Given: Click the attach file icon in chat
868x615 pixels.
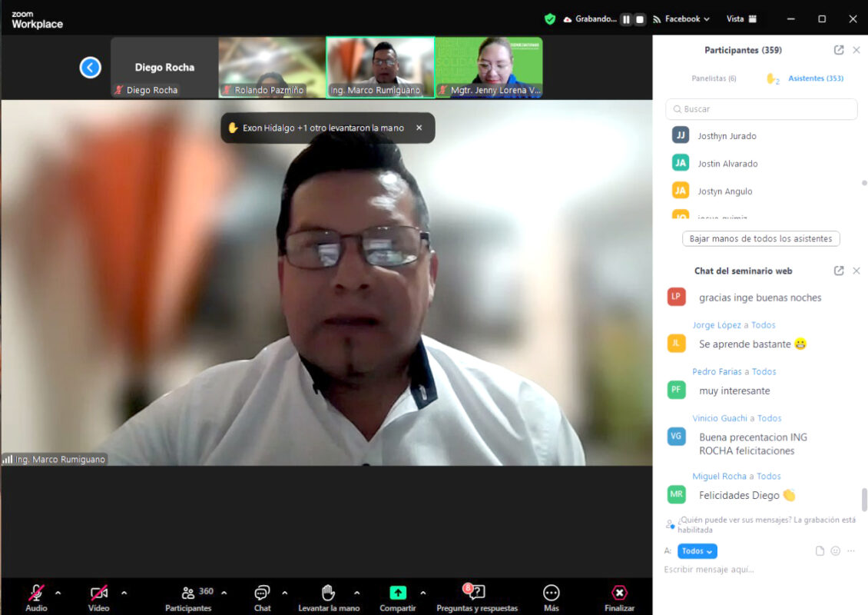Looking at the screenshot, I should point(820,550).
